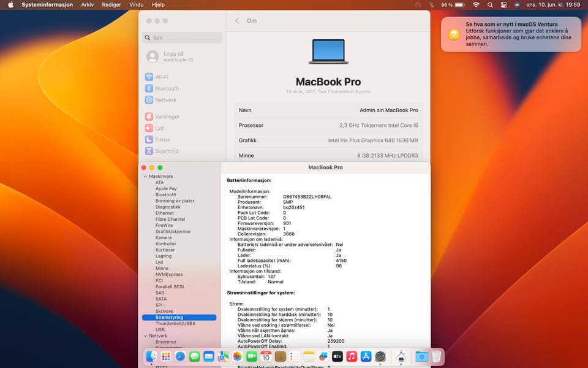Select Lagring in hardware tree

pos(164,256)
